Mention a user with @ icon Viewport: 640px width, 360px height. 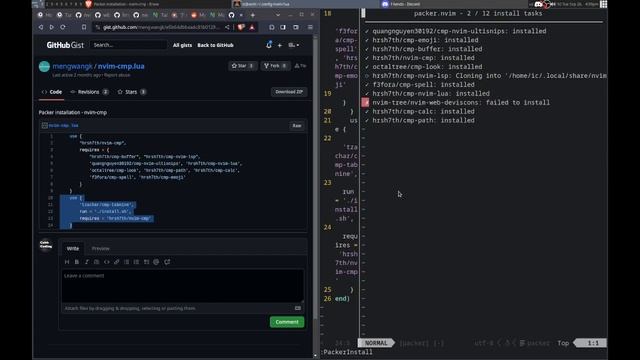(156, 262)
